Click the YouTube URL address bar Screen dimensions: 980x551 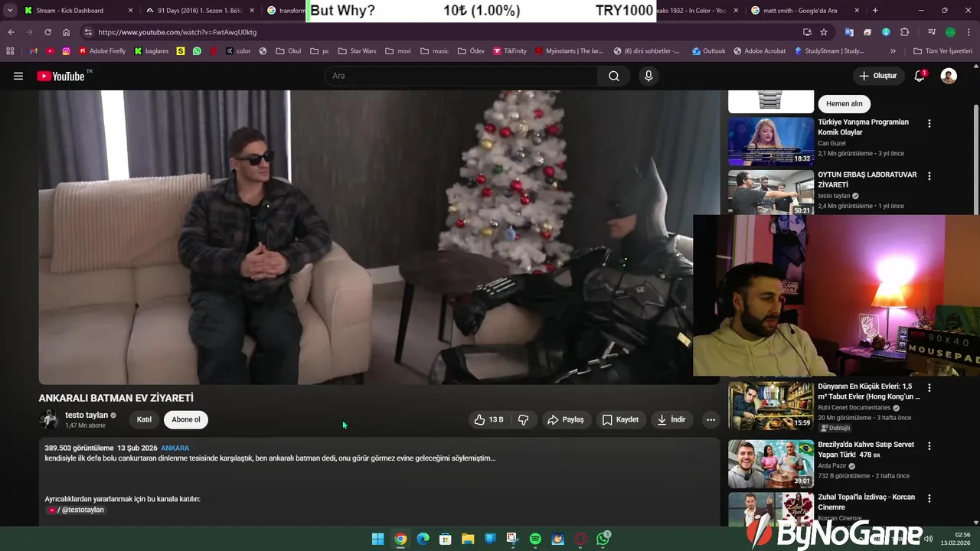coord(444,32)
